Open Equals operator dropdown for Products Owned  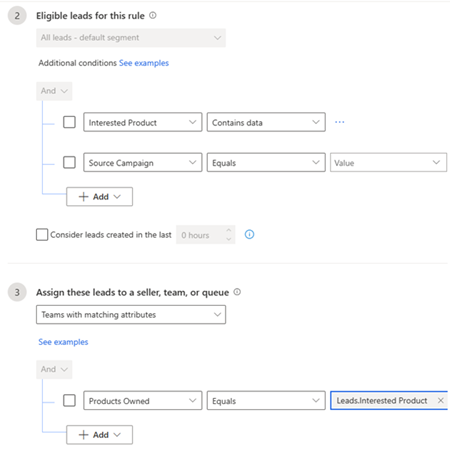pyautogui.click(x=266, y=401)
